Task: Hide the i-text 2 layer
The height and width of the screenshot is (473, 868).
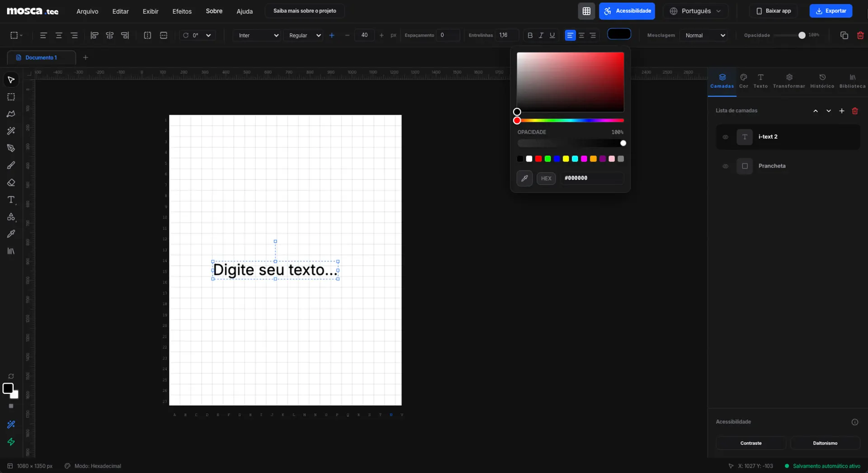Action: [x=725, y=137]
